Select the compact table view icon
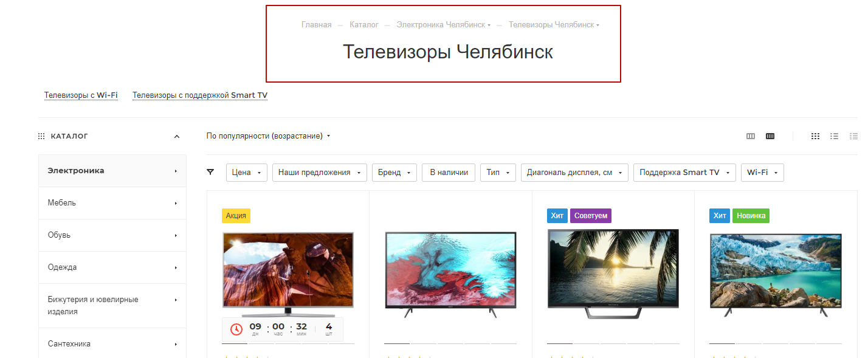This screenshot has width=868, height=358. pos(853,136)
